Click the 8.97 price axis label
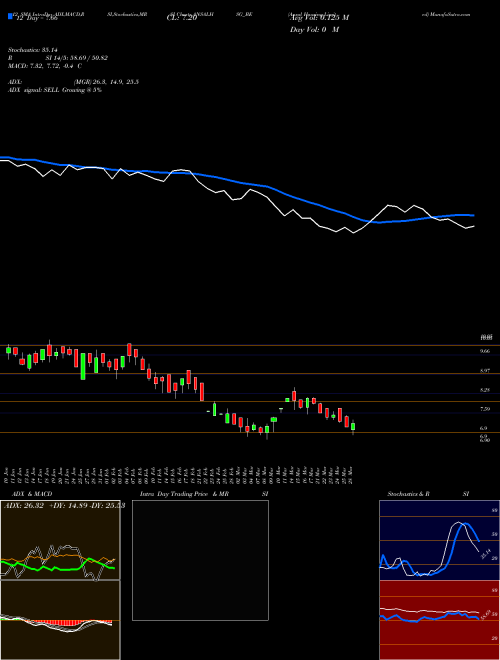Viewport: 500px width, 660px height. click(485, 370)
